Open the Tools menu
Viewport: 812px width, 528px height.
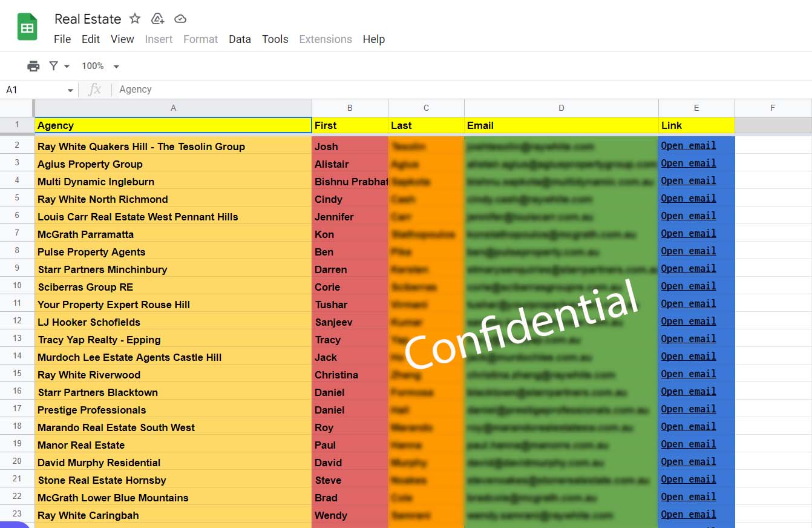pyautogui.click(x=275, y=39)
